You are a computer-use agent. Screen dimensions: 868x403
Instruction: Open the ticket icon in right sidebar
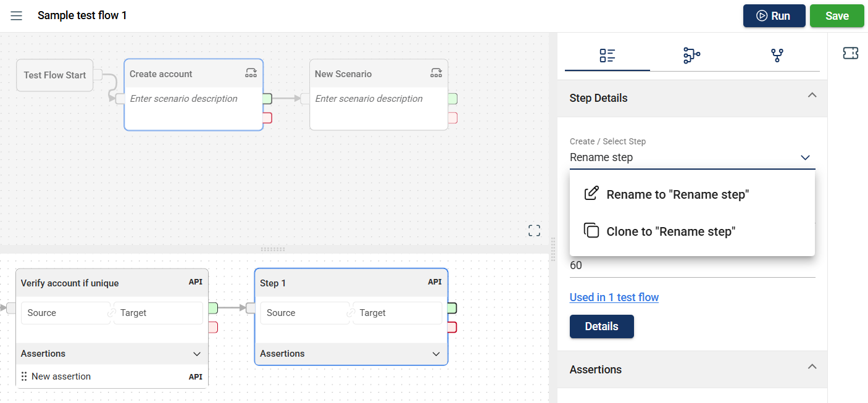click(x=850, y=54)
